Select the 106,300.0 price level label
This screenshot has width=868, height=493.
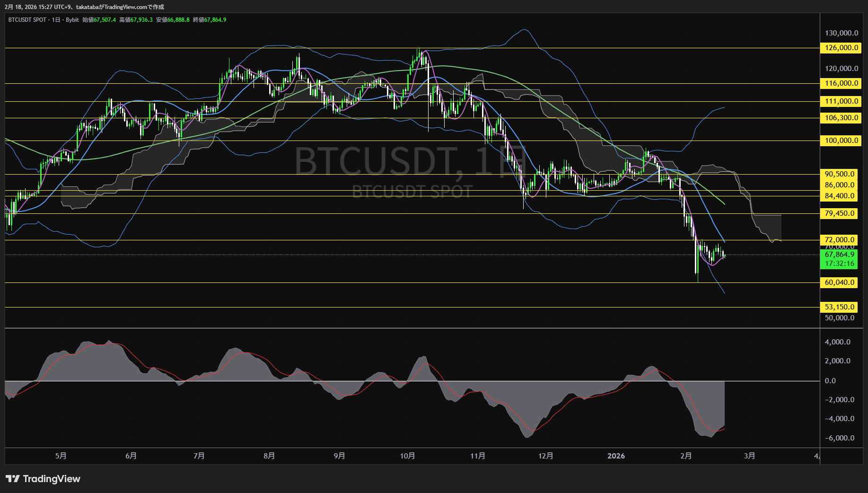pos(841,118)
